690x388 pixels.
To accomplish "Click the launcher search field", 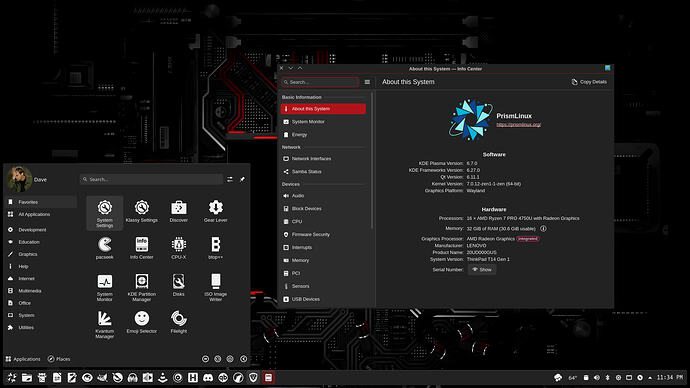I will [152, 179].
